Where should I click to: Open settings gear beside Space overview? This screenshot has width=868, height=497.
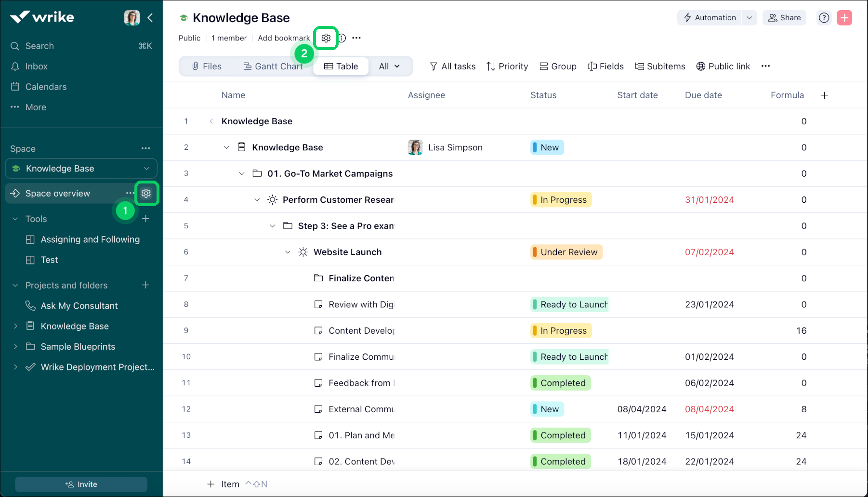[146, 194]
